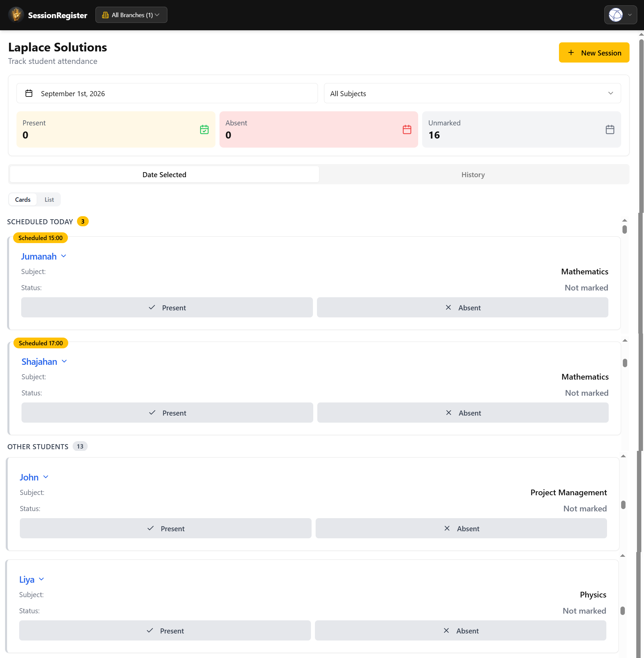Expand Shajahan's student details chevron
Screen dimensions: 644x658
click(x=64, y=361)
